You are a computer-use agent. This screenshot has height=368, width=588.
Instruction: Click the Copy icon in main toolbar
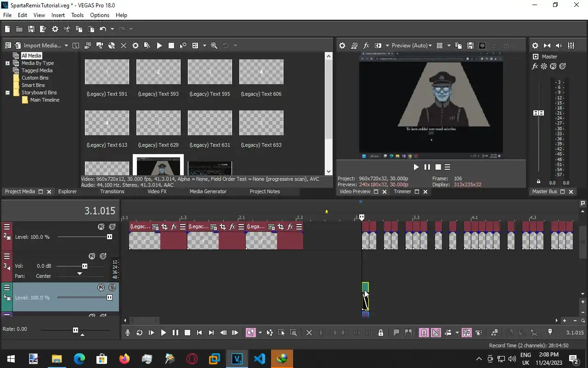pyautogui.click(x=79, y=29)
